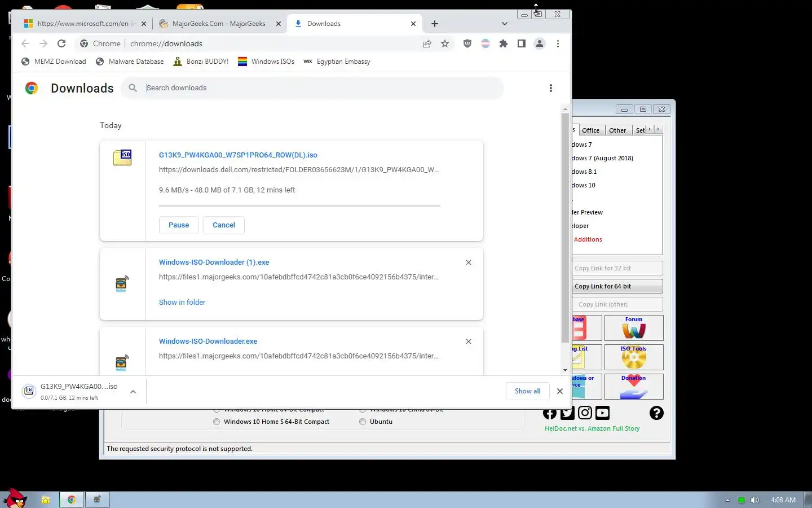The width and height of the screenshot is (812, 508).
Task: Close the bottom download shelf
Action: point(560,391)
